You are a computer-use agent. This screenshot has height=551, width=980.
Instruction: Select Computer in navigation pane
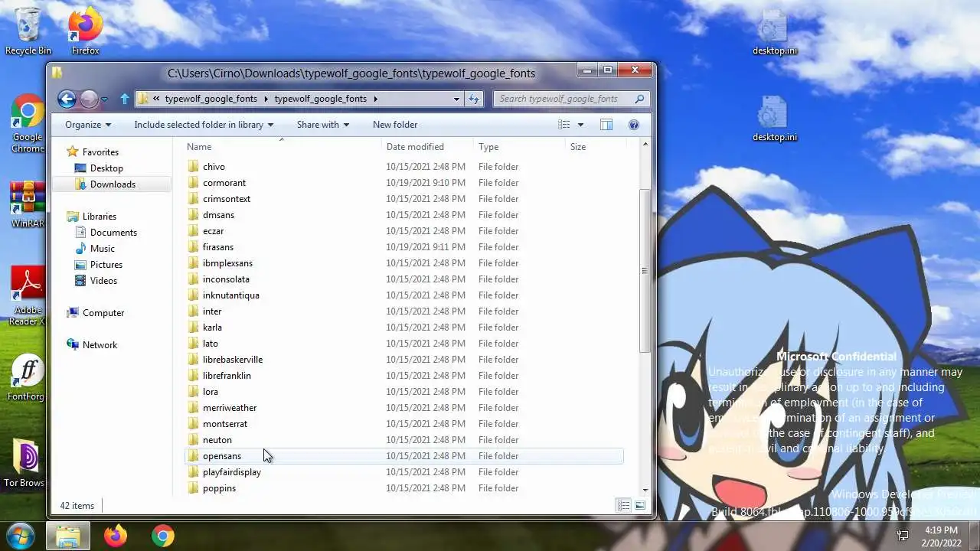point(103,313)
